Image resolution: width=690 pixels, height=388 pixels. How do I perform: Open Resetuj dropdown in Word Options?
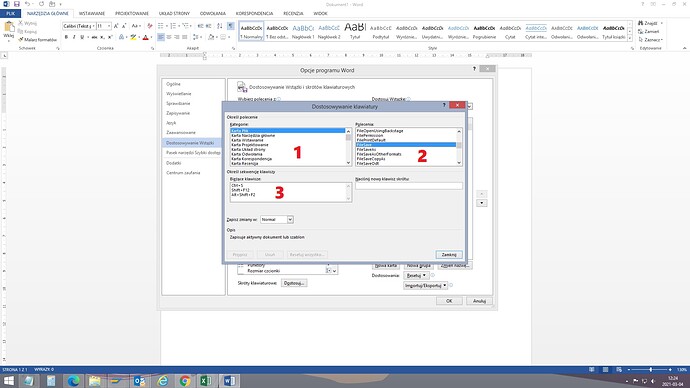click(x=416, y=275)
